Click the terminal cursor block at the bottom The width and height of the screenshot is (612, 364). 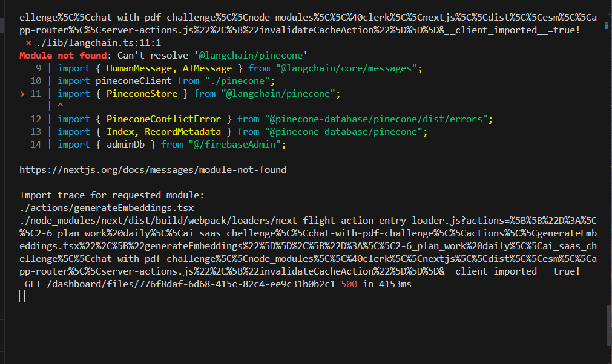(x=22, y=296)
